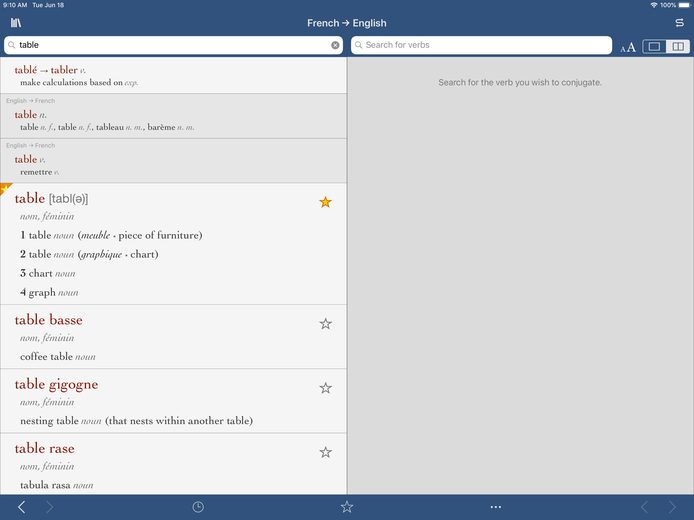Viewport: 694px width, 520px height.
Task: Favorite the 'table rase' entry
Action: [325, 452]
